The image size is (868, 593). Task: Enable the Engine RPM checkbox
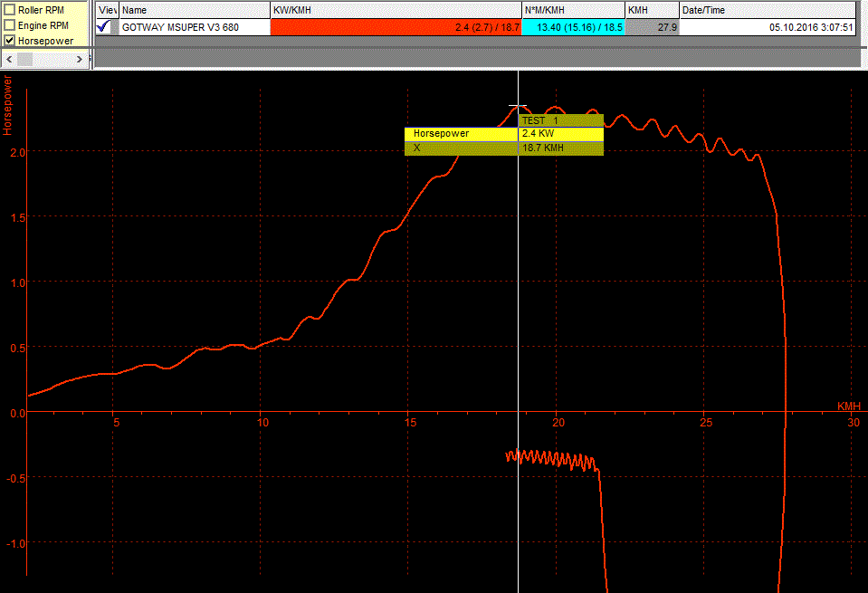[10, 25]
